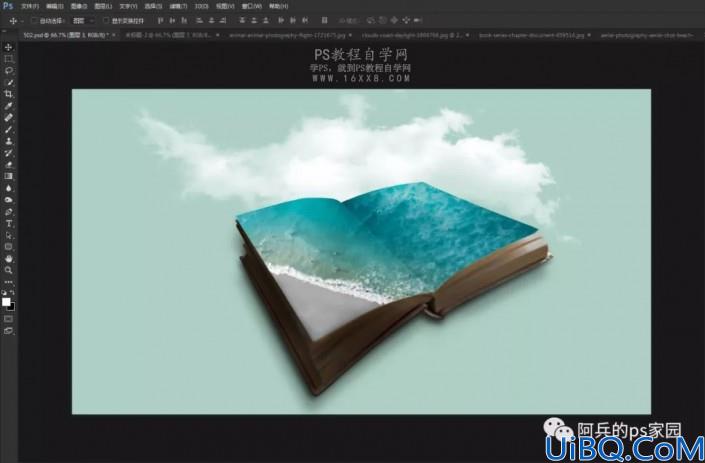Screen dimensions: 705x463
Task: Select the Eraser tool
Action: [x=8, y=165]
